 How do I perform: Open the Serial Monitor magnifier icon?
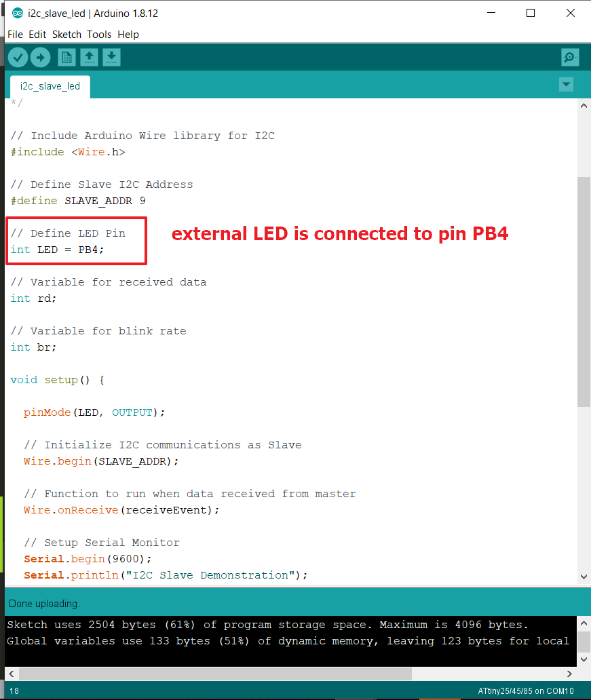[570, 58]
